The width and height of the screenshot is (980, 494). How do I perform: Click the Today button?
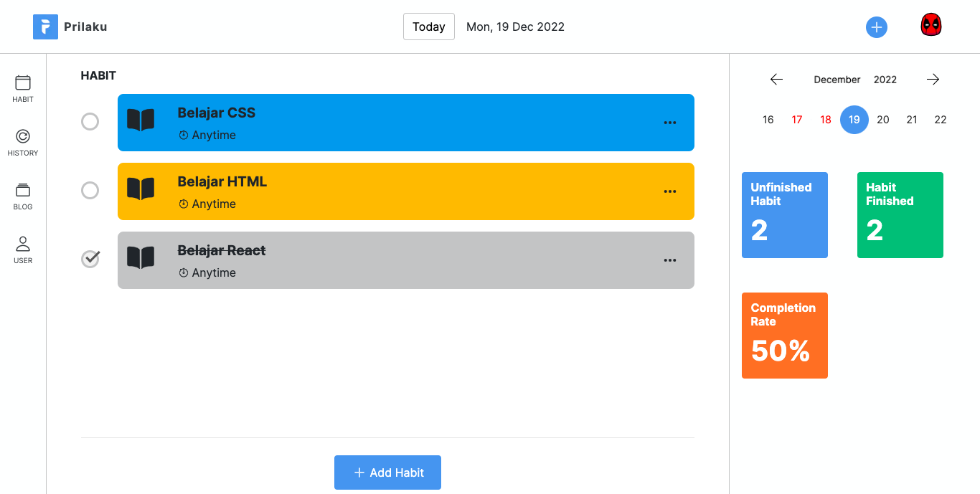(429, 27)
